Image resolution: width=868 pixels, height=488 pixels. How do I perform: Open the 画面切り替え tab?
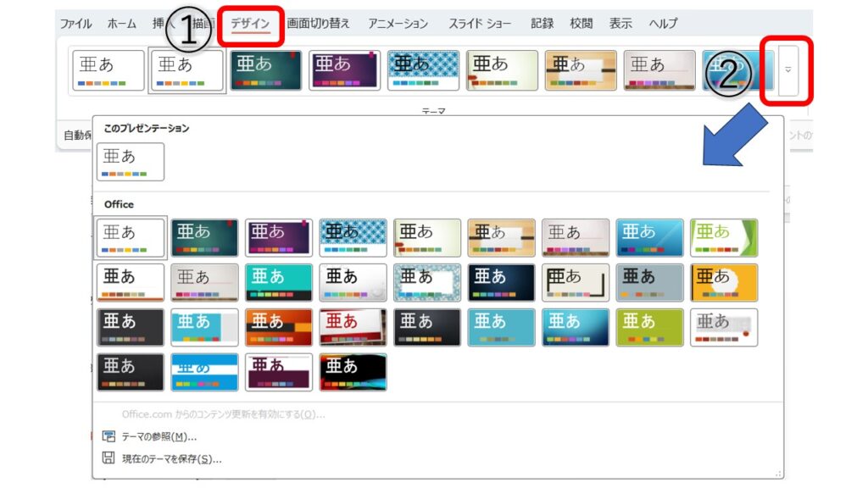(x=319, y=24)
